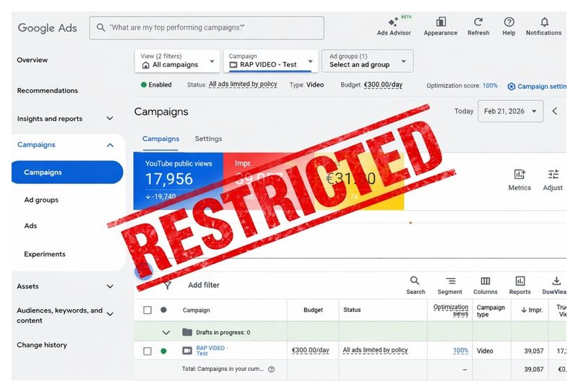The image size is (578, 392).
Task: Open the Ad groups Select an ad group dropdown
Action: point(368,61)
